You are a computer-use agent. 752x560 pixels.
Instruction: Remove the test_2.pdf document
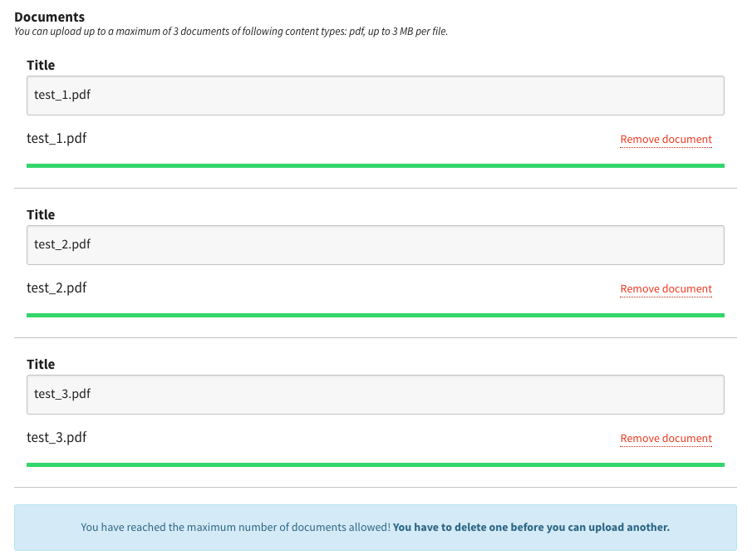point(666,289)
